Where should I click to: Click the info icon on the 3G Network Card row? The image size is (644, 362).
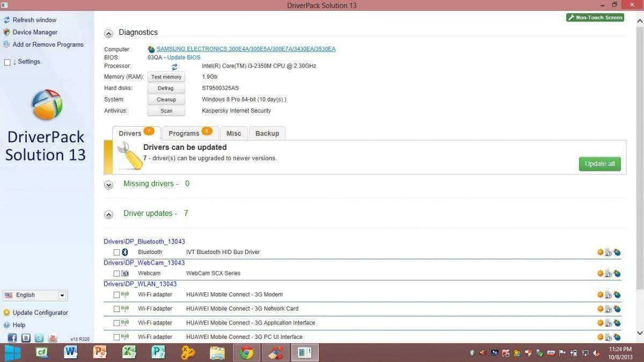[609, 309]
